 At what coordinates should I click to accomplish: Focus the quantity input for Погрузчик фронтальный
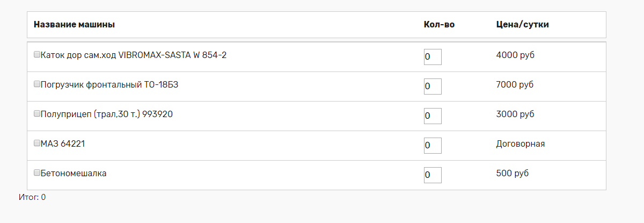(433, 86)
